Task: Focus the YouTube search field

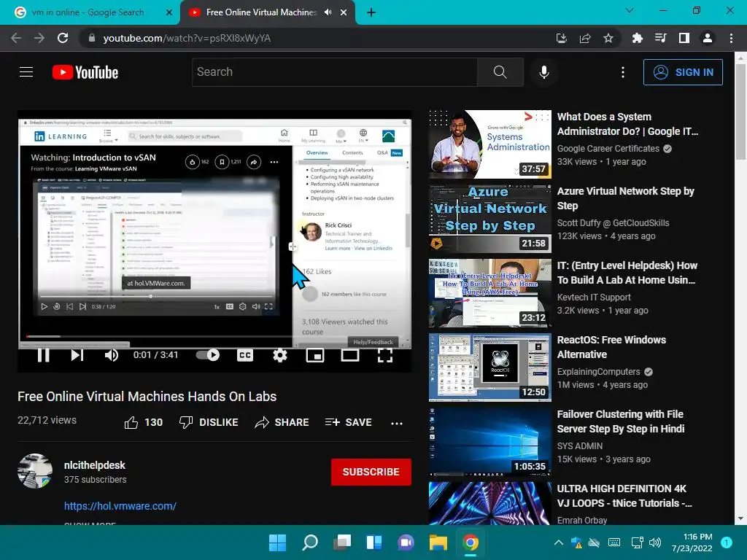Action: 334,72
